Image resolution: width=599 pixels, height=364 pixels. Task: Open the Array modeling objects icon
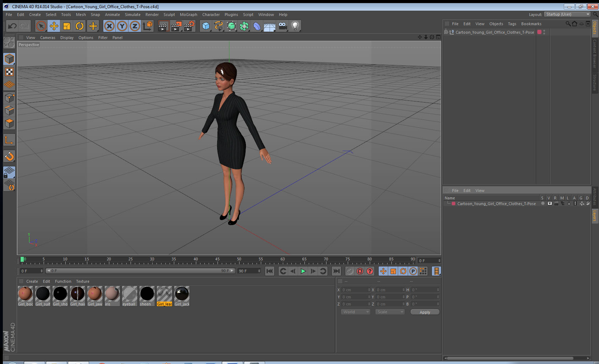244,26
